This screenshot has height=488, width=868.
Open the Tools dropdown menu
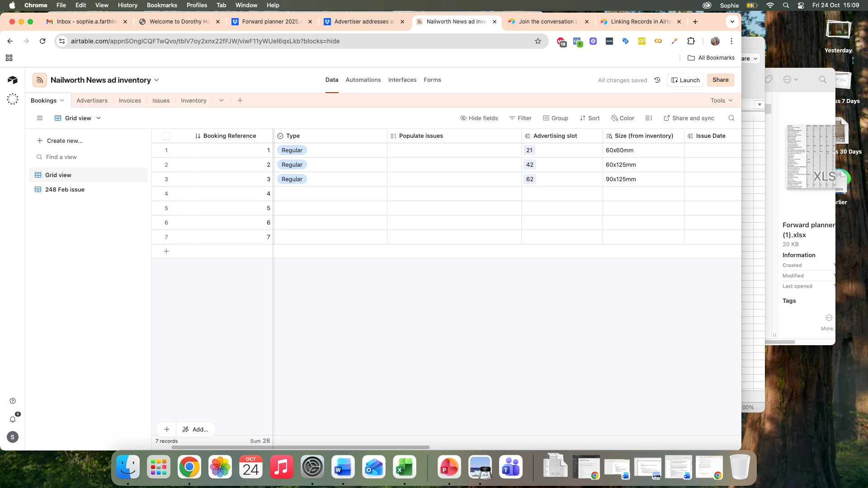(722, 100)
